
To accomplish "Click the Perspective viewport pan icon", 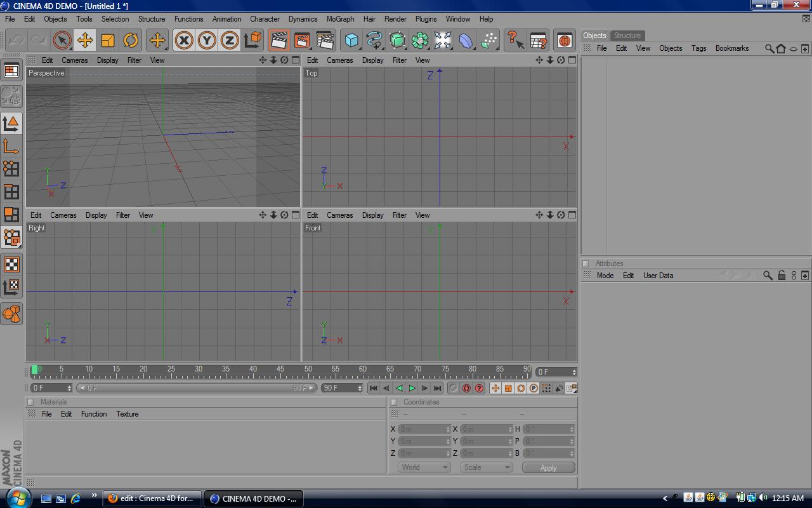I will tap(263, 60).
